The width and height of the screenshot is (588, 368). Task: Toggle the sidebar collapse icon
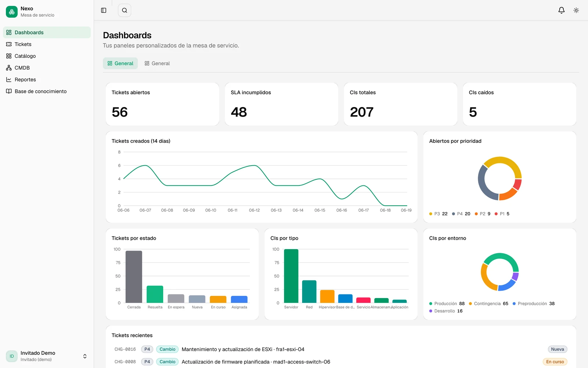point(104,10)
